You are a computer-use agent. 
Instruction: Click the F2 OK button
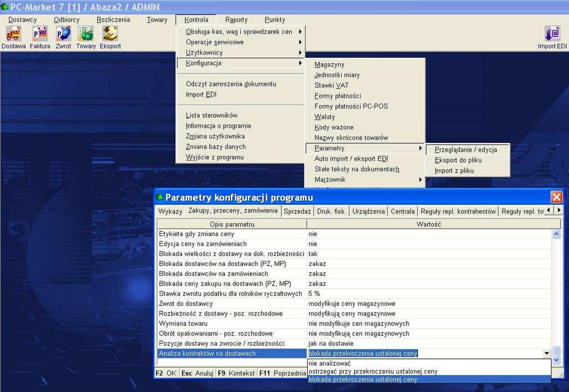click(166, 373)
